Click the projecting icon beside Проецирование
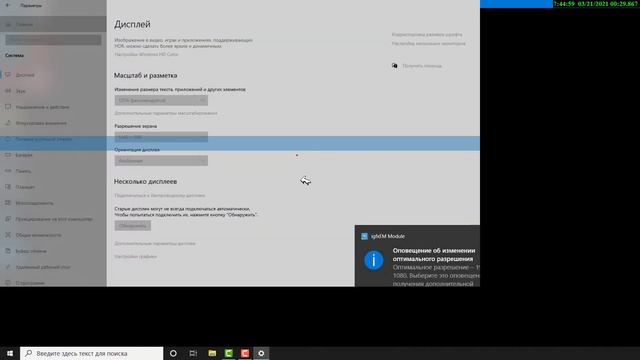Image resolution: width=640 pixels, height=360 pixels. (x=8, y=219)
